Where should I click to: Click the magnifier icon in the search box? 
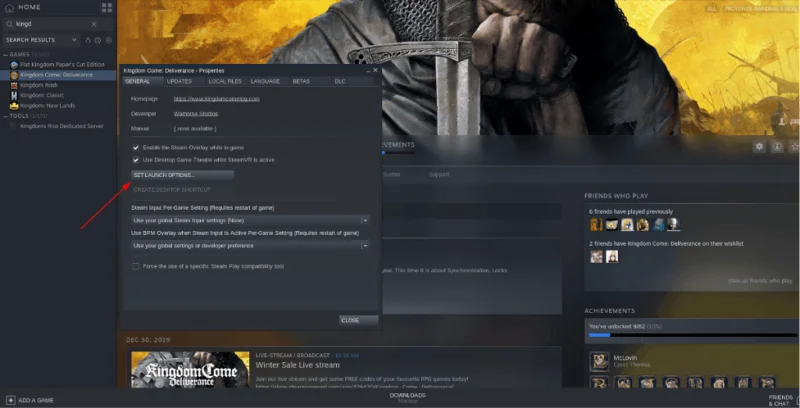click(9, 24)
